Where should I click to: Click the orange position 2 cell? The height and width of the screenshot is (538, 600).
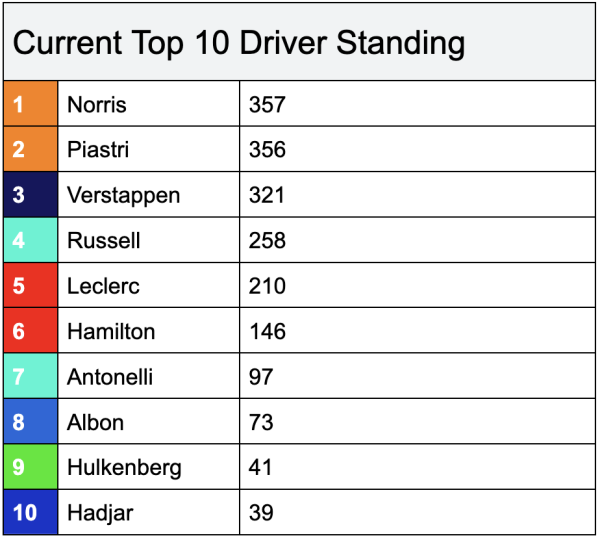pyautogui.click(x=30, y=150)
